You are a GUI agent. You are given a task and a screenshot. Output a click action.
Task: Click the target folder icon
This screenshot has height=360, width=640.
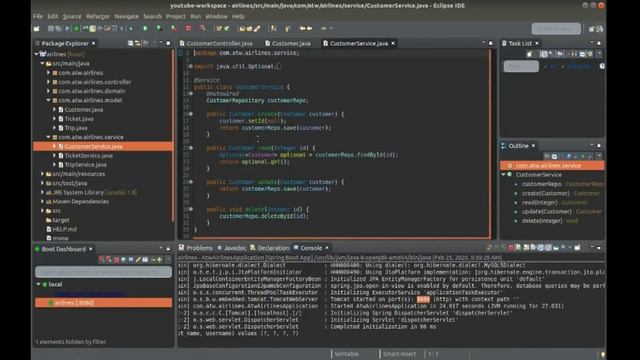[x=49, y=220]
